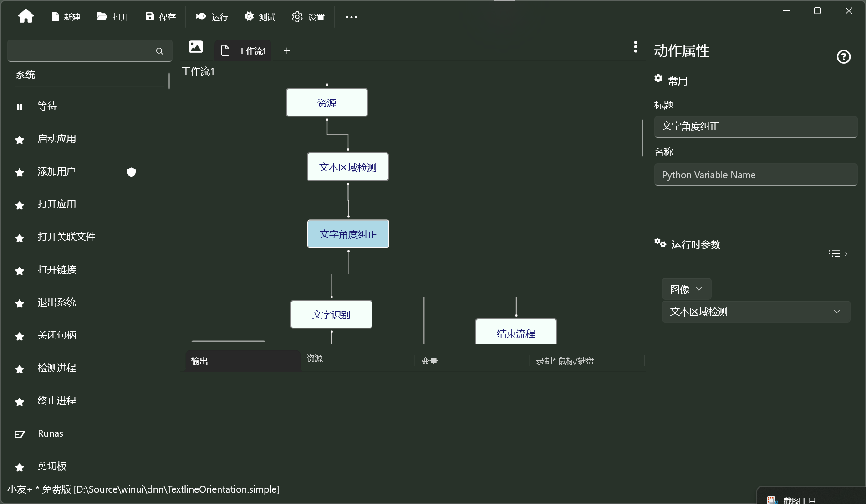Expand the 文本区域检测 dropdown
Viewport: 866px width, 504px height.
pos(837,312)
